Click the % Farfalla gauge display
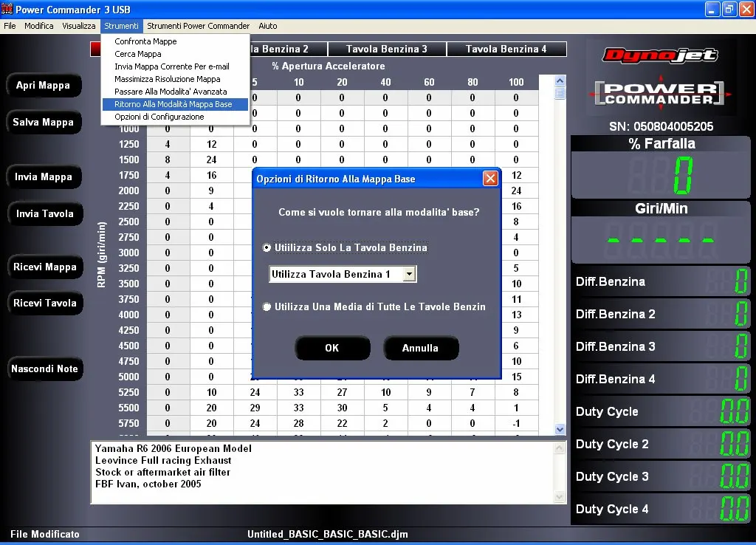The height and width of the screenshot is (545, 756). [661, 176]
